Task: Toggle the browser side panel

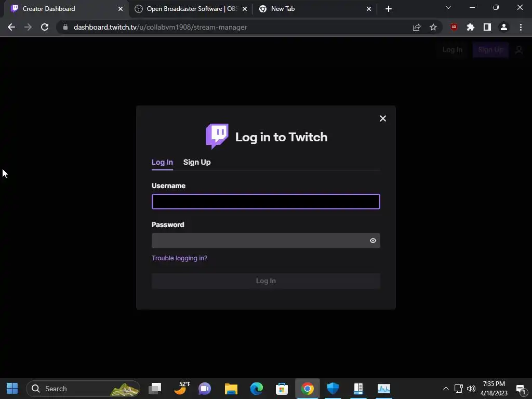Action: [x=487, y=27]
